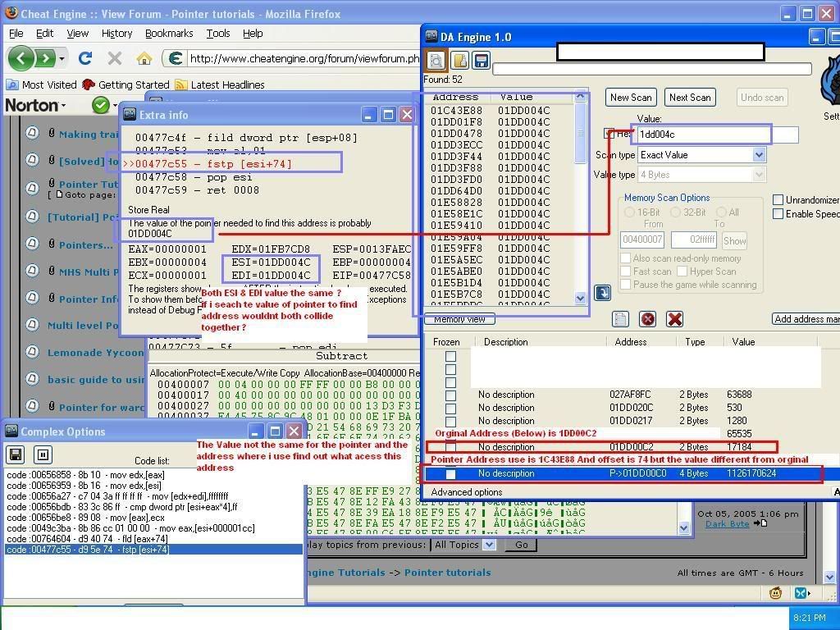Click the open folder icon in DA Engine
The image size is (840, 630).
(x=459, y=61)
